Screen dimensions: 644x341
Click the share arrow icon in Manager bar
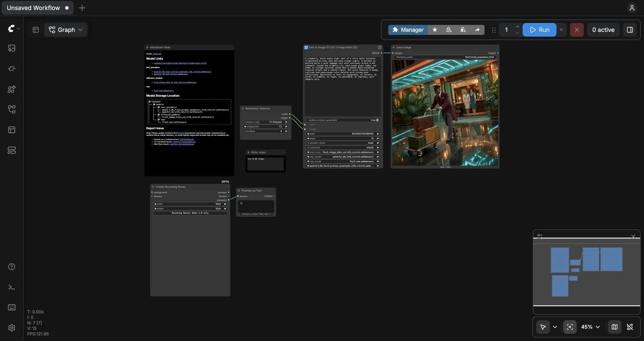click(x=477, y=30)
